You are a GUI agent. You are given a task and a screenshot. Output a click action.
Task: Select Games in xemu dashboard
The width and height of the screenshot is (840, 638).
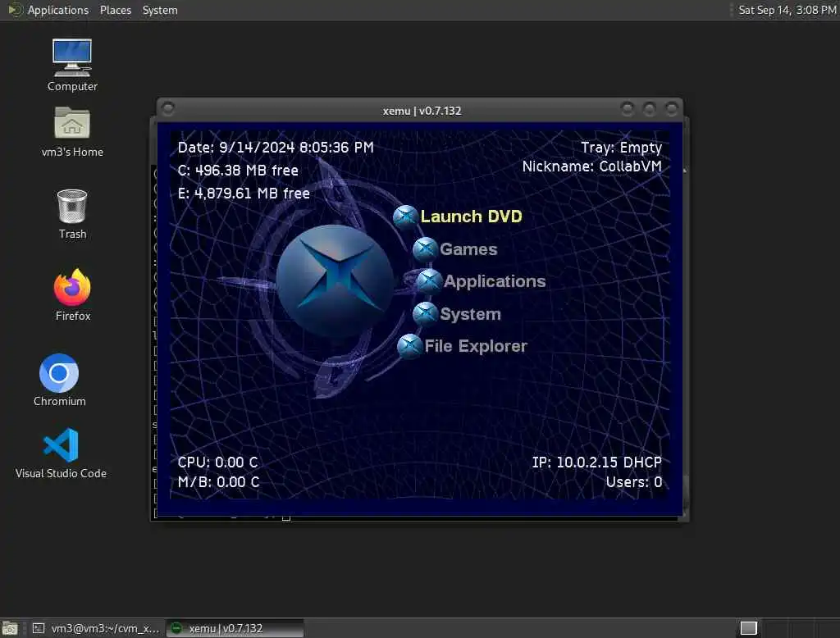468,249
